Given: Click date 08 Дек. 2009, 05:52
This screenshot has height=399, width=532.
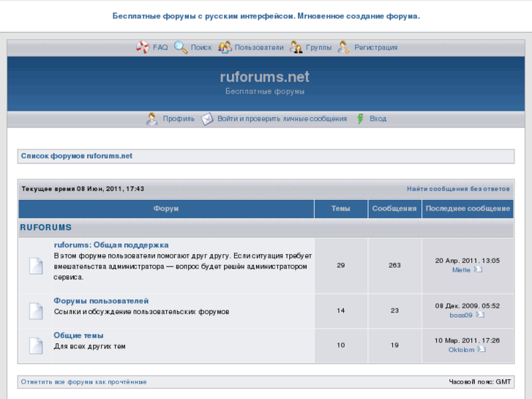Looking at the screenshot, I should coord(468,305).
